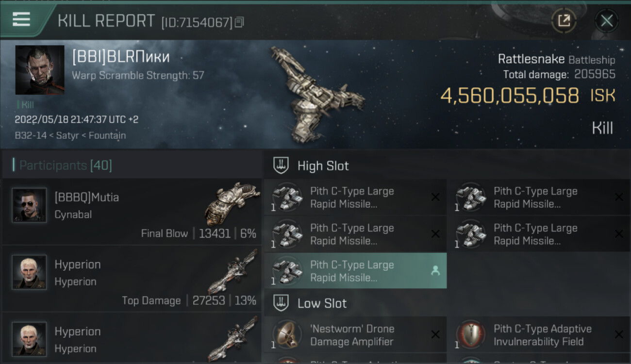Viewport: 631px width, 364px height.
Task: Select the Rattlesnake ship name
Action: pyautogui.click(x=531, y=59)
